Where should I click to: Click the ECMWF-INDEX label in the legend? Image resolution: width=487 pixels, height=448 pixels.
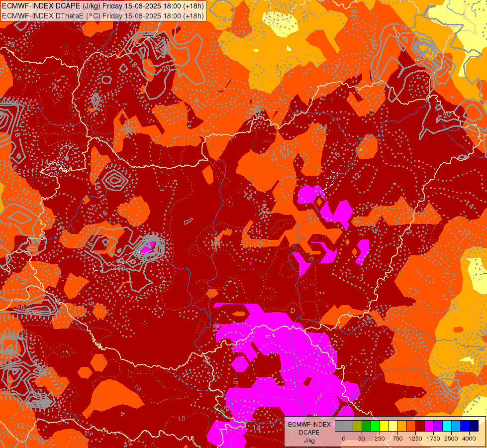(309, 425)
